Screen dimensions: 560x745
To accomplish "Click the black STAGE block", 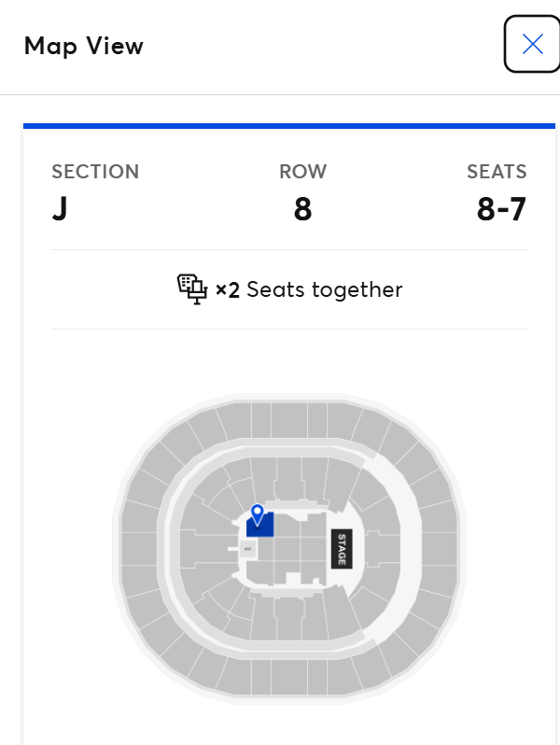I will pyautogui.click(x=341, y=550).
